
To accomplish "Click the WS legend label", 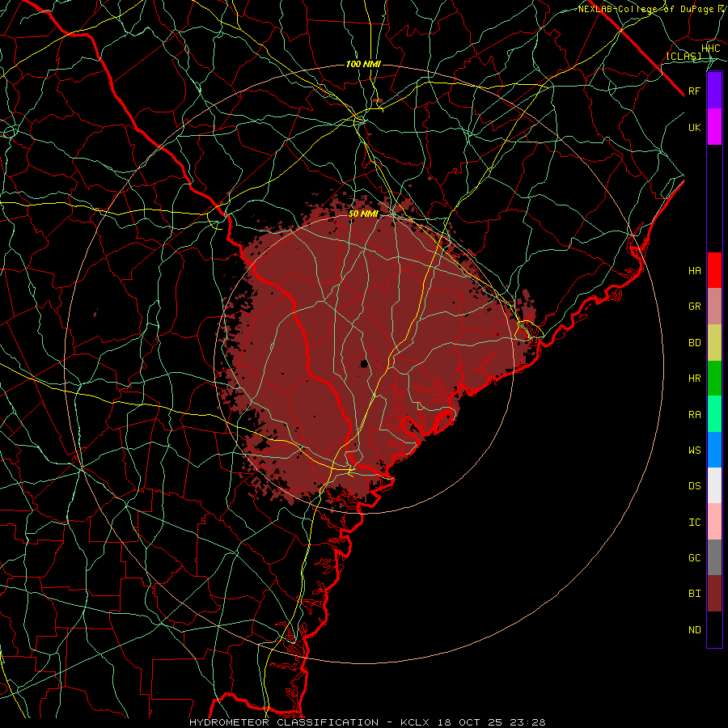I will coord(694,450).
